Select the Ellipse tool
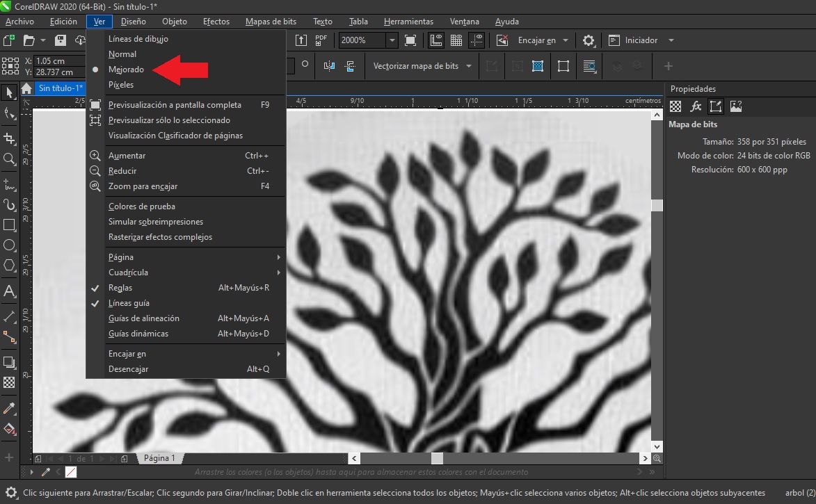This screenshot has height=504, width=816. point(9,245)
